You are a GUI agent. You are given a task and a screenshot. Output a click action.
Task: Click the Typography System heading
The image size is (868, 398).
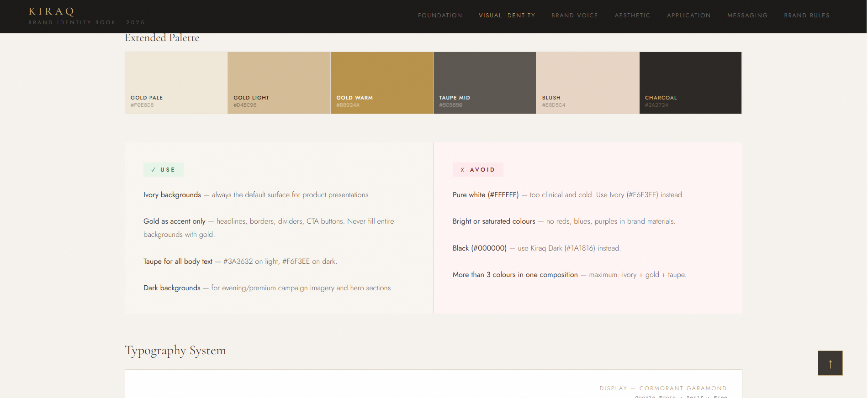tap(175, 351)
